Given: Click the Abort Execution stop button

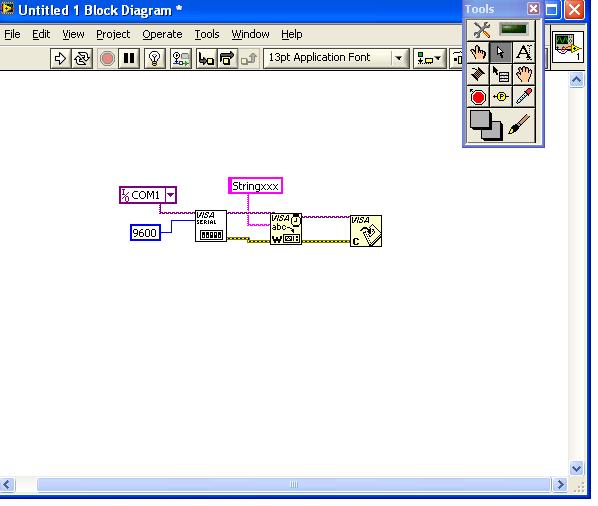Looking at the screenshot, I should click(107, 58).
